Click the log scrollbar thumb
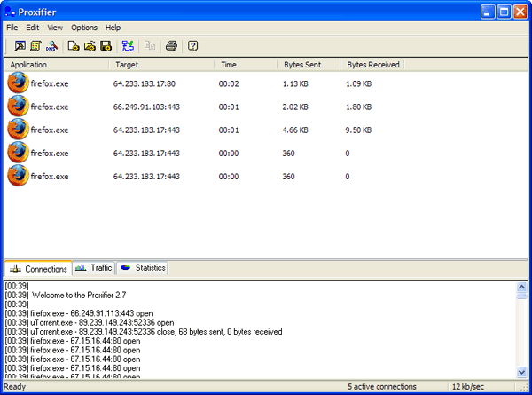 522,296
